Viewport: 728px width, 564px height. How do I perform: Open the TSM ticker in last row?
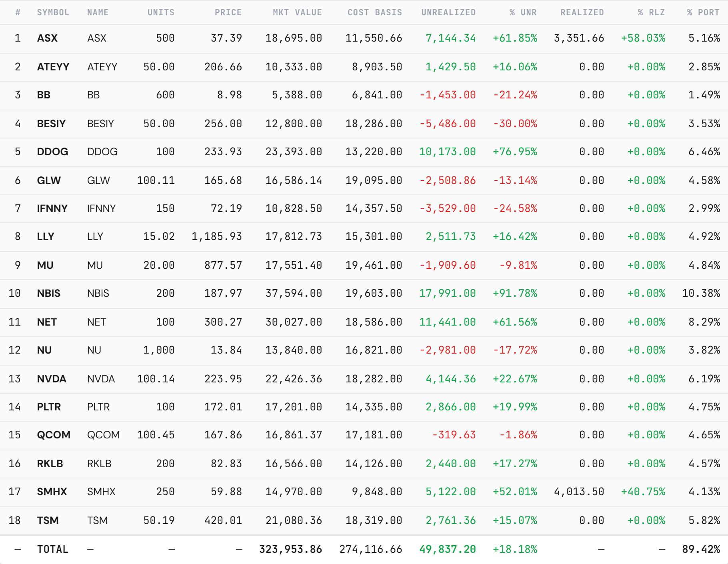pos(48,520)
